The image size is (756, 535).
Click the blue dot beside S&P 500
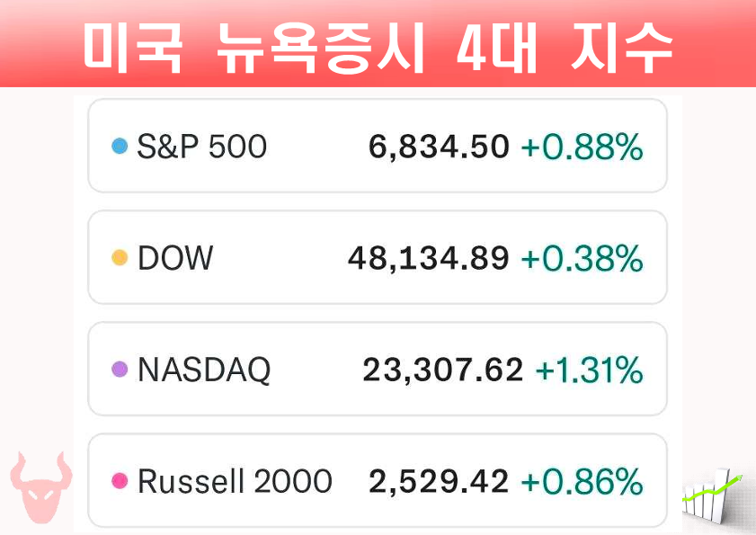[119, 147]
